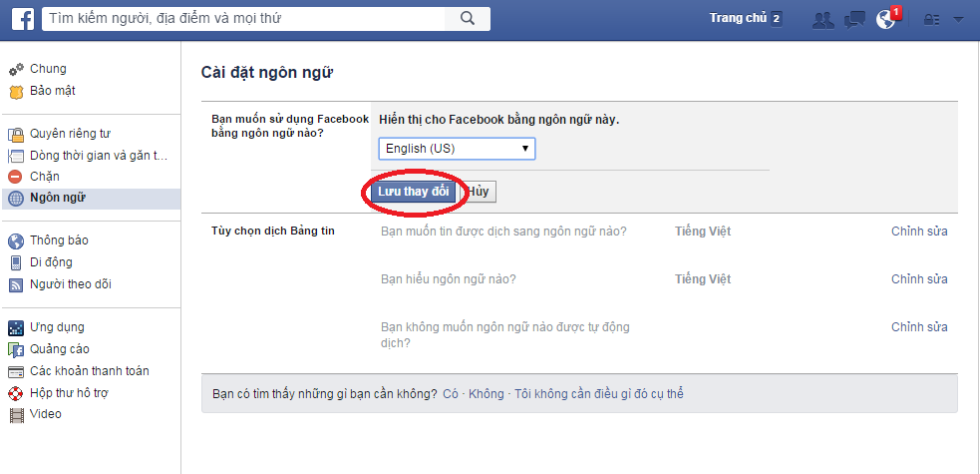Screen dimensions: 980x474
Task: Click the Cài đặt ngôn ngữ heading
Action: point(267,73)
